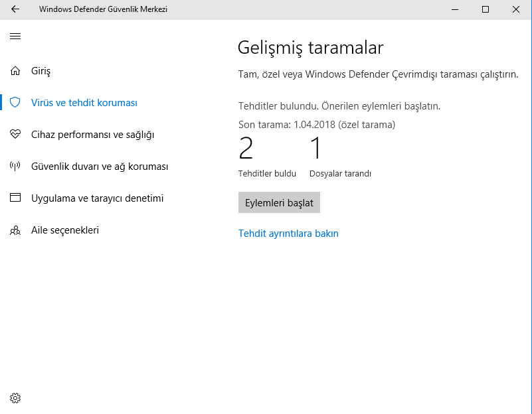Maximize the Defender window
The width and height of the screenshot is (532, 414).
point(486,9)
